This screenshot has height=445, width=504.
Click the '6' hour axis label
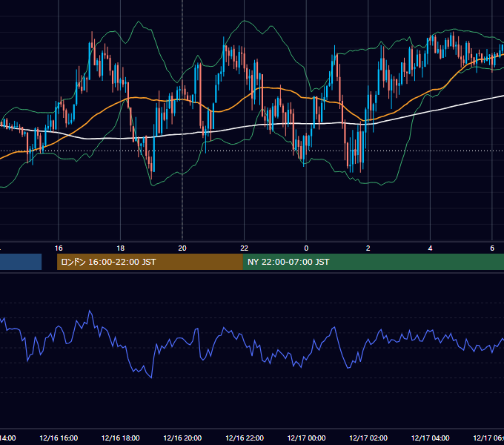[x=492, y=248]
